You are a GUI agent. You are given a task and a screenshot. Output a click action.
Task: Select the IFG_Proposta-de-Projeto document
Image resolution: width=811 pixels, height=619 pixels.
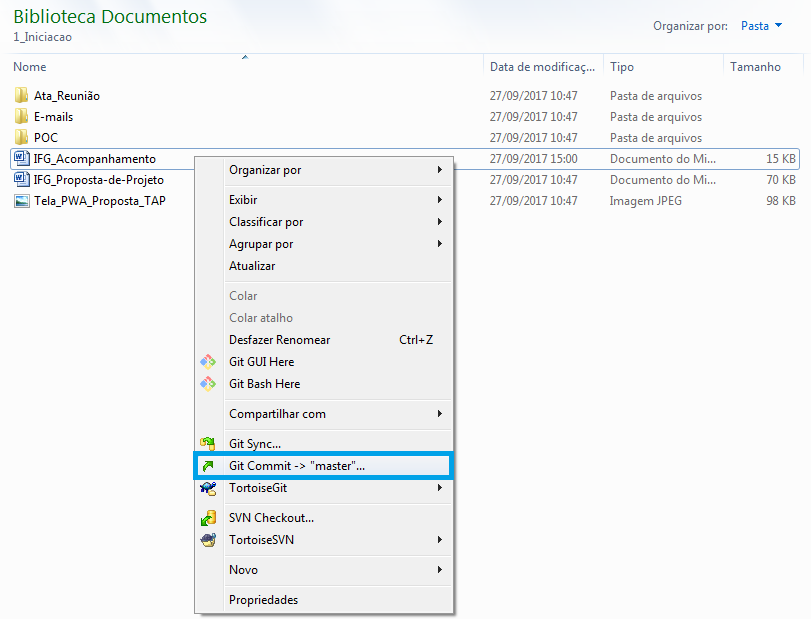(98, 180)
